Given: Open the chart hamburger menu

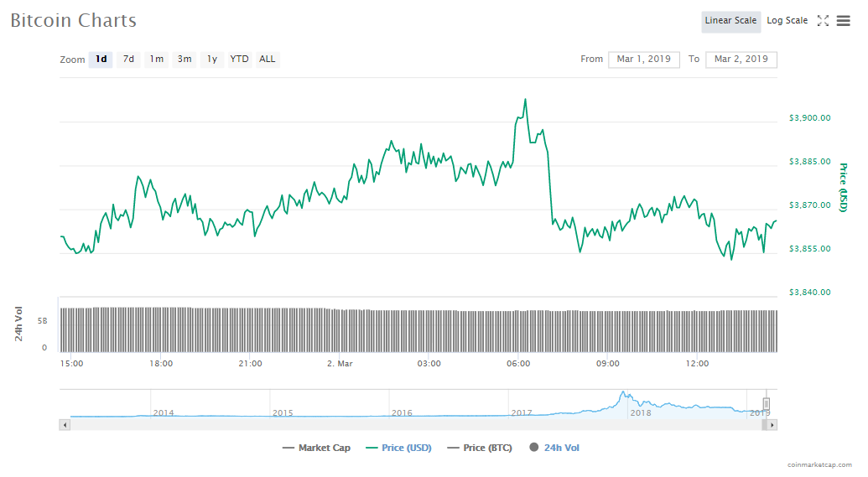Looking at the screenshot, I should click(843, 21).
